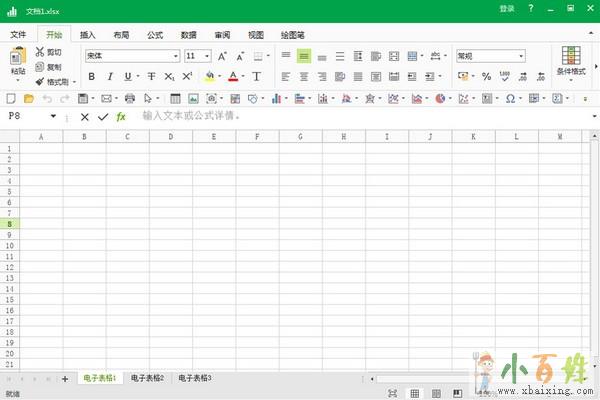Select sheet tab 电子表格2
The image size is (600, 400).
click(147, 378)
